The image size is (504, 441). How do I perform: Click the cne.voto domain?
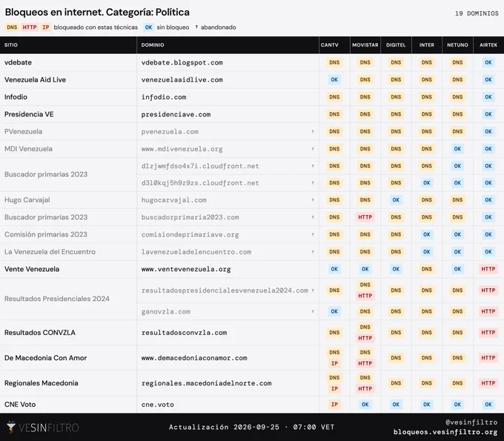pos(157,405)
